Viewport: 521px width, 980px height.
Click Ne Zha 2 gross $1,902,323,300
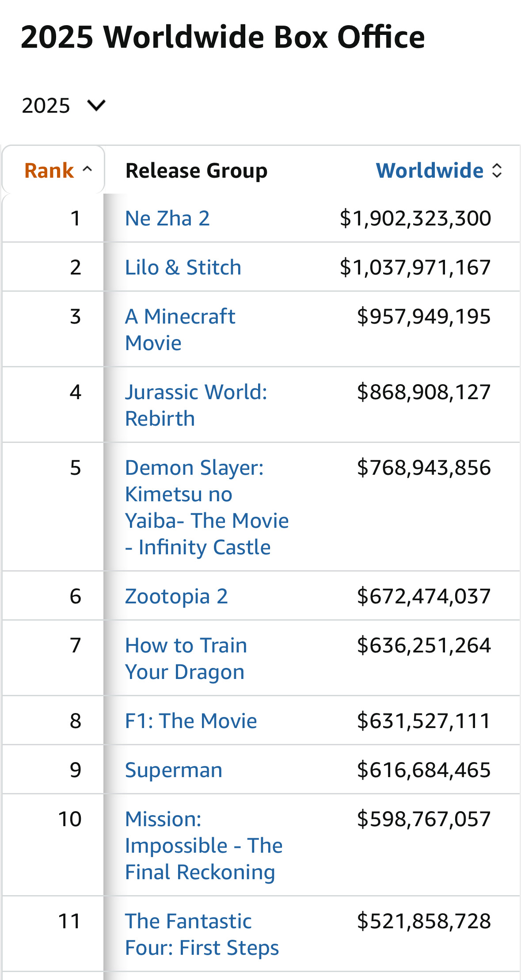coord(415,218)
